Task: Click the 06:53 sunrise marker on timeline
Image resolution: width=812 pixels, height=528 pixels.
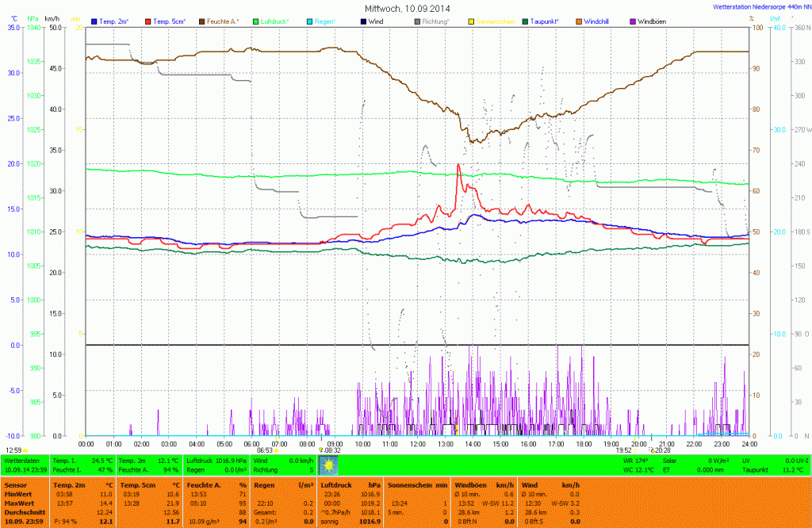Action: 266,450
